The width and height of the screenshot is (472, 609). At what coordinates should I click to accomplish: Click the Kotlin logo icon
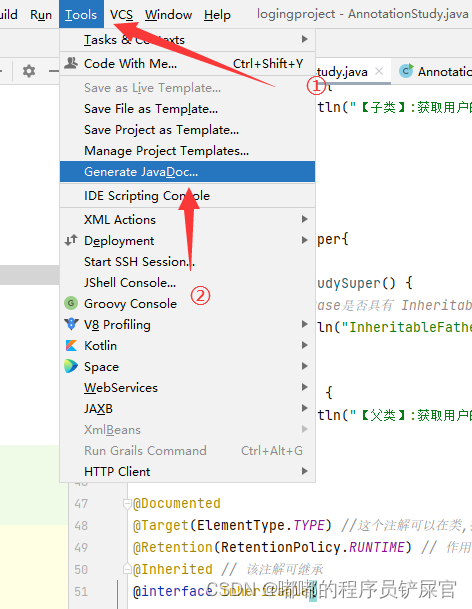(x=71, y=345)
